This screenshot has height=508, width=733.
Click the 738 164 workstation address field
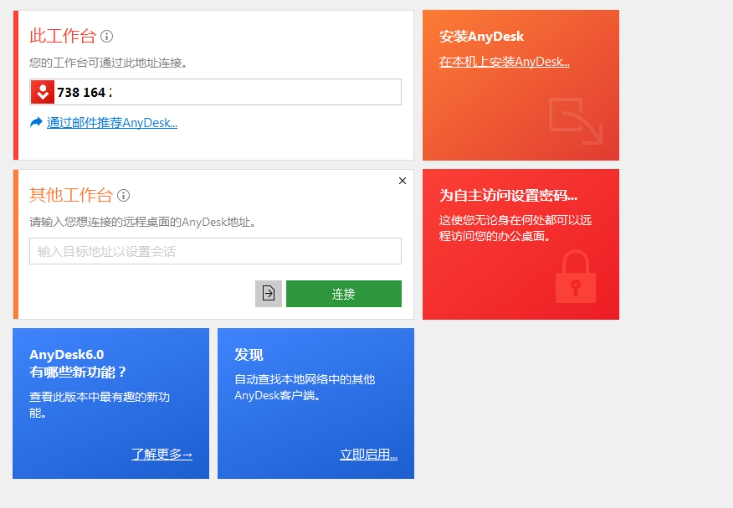tap(216, 92)
